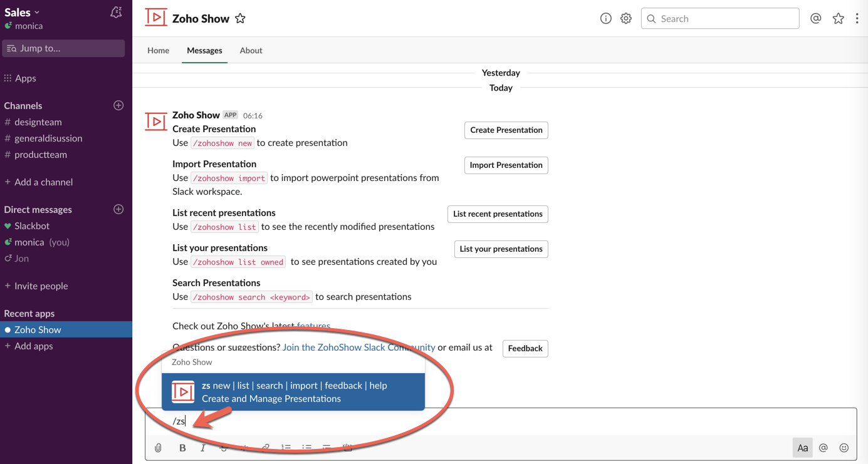Viewport: 868px width, 464px height.
Task: Click Zoho Show sender name in message
Action: (x=196, y=115)
